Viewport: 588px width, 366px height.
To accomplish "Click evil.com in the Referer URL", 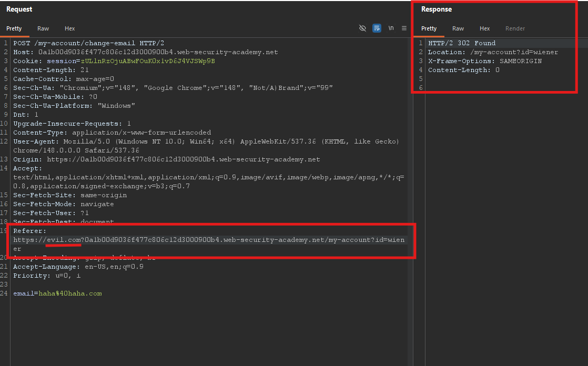I will pos(64,240).
